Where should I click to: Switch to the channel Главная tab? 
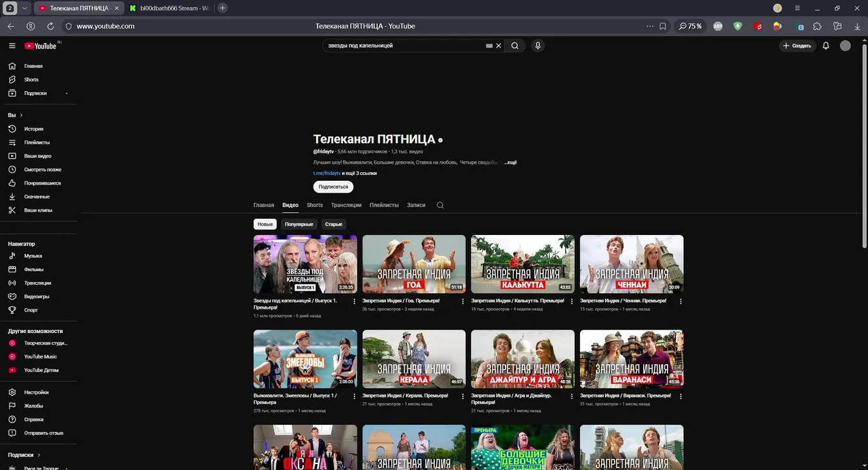264,205
